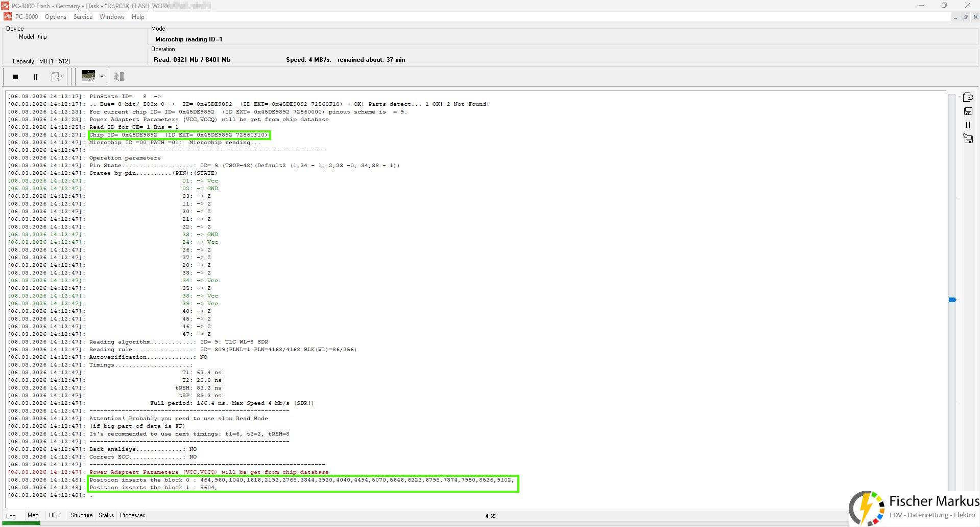The width and height of the screenshot is (980, 527).
Task: Pause reading via the main toolbar
Action: click(x=35, y=77)
